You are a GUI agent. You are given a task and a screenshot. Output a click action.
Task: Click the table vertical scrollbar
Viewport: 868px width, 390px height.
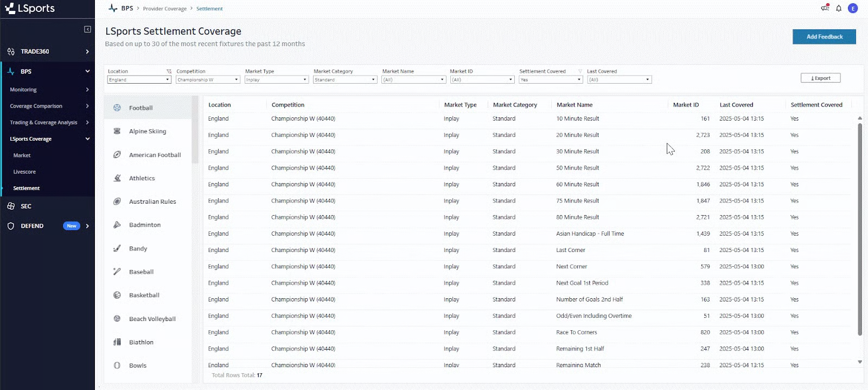[x=859, y=228]
